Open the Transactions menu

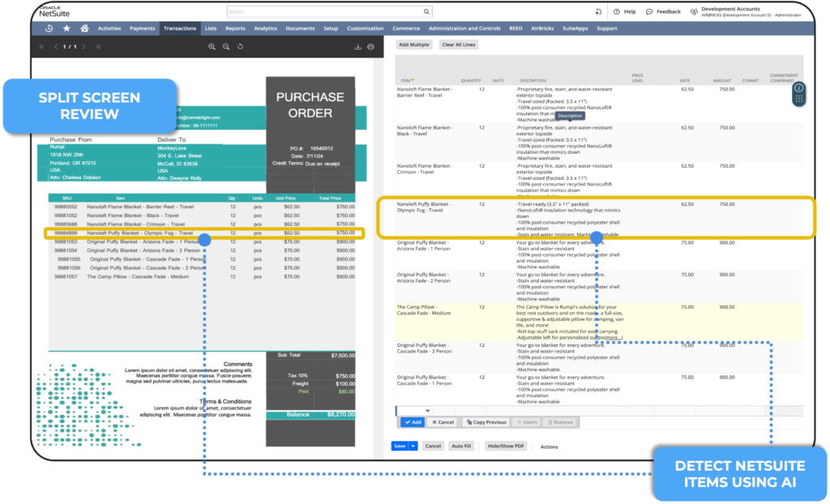coord(180,28)
